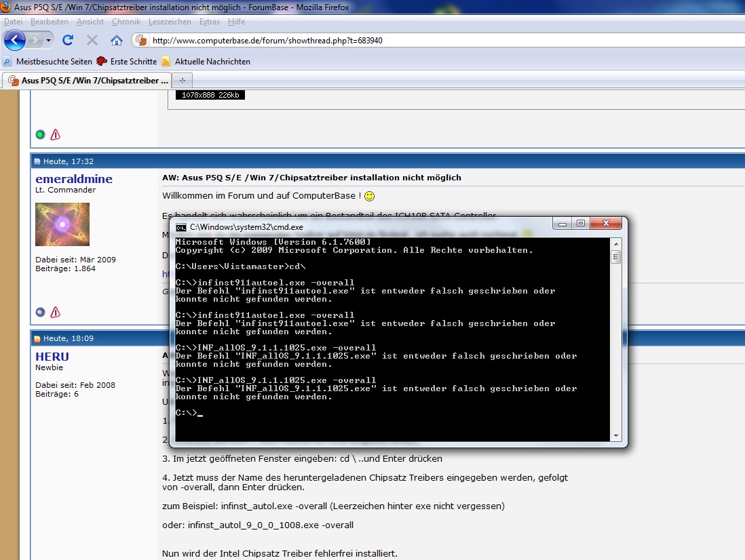Viewport: 745px width, 560px height.
Task: Close the cmd.exe window
Action: pos(606,223)
